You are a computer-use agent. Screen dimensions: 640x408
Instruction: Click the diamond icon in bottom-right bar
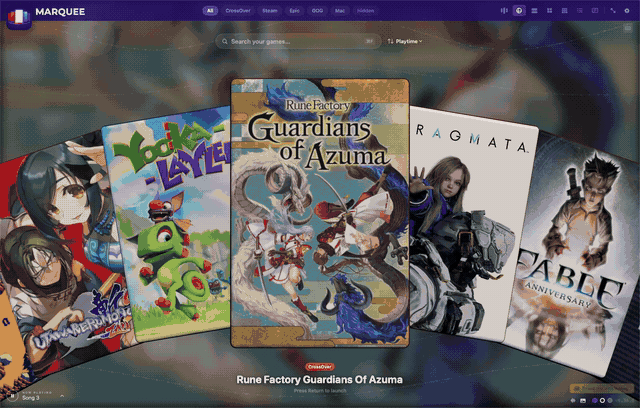[573, 401]
